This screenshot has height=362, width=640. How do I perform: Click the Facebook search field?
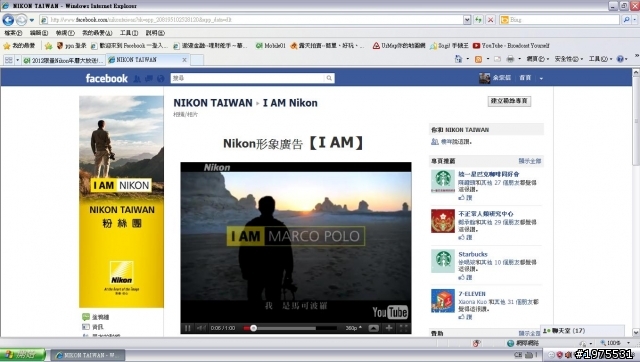click(x=248, y=78)
